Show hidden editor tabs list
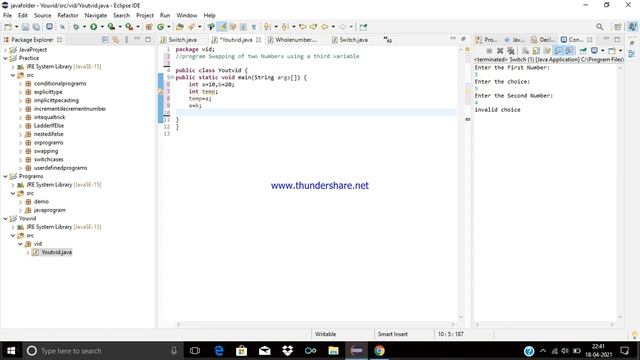Viewport: 640px width, 360px height. pos(387,40)
